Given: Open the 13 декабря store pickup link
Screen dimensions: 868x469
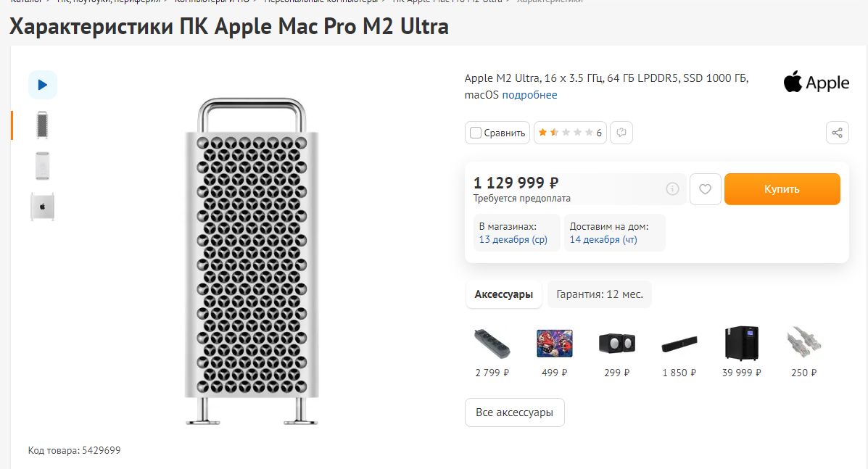Looking at the screenshot, I should pos(513,239).
